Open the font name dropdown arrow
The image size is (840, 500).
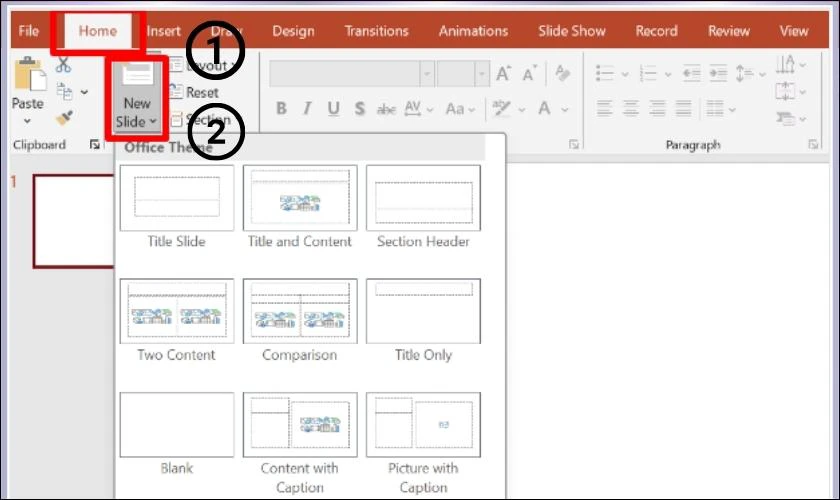(x=427, y=73)
